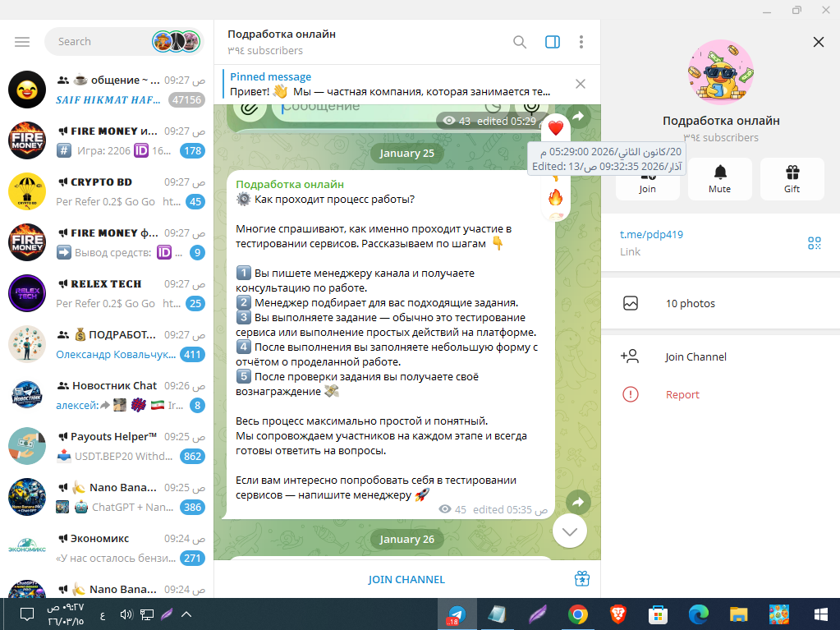Image resolution: width=840 pixels, height=630 pixels.
Task: Open the stories avatars beside Search
Action: point(177,42)
